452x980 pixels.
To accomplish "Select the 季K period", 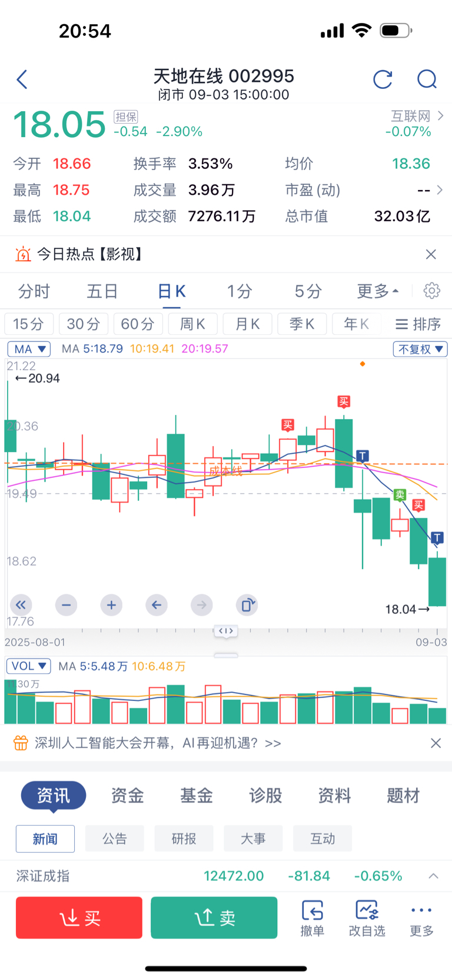I will pyautogui.click(x=302, y=324).
